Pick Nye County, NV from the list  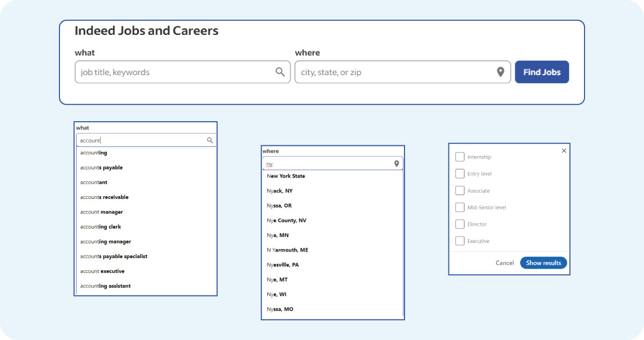(x=287, y=220)
